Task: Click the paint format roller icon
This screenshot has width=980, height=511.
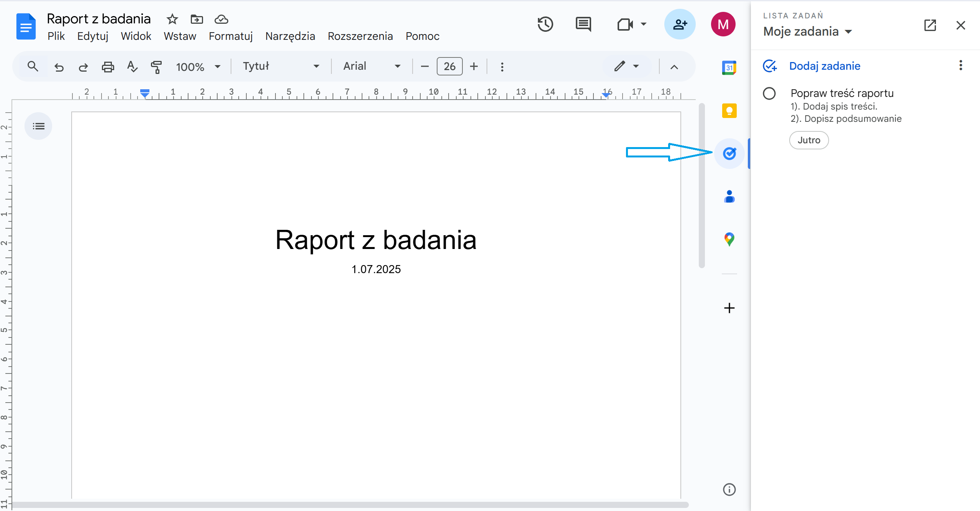Action: [156, 67]
